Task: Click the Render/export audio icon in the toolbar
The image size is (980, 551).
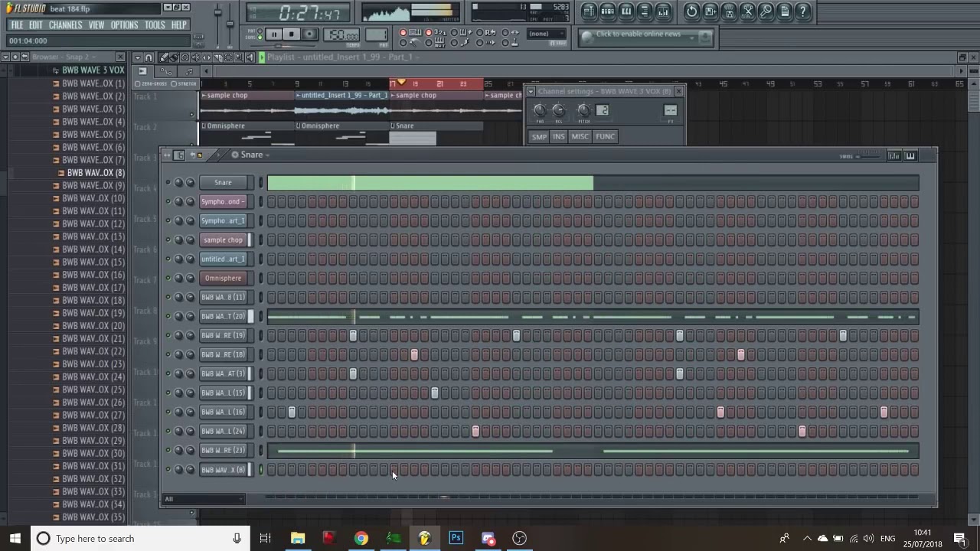Action: (x=730, y=11)
